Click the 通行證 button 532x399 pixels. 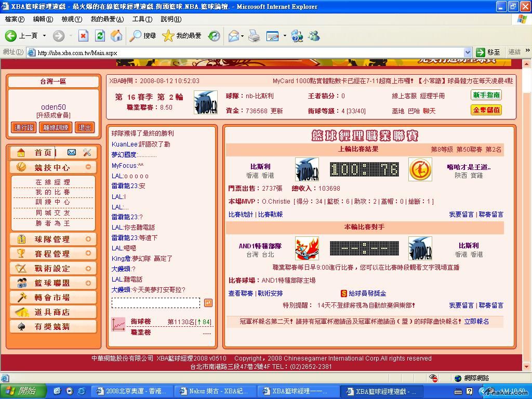(x=24, y=128)
